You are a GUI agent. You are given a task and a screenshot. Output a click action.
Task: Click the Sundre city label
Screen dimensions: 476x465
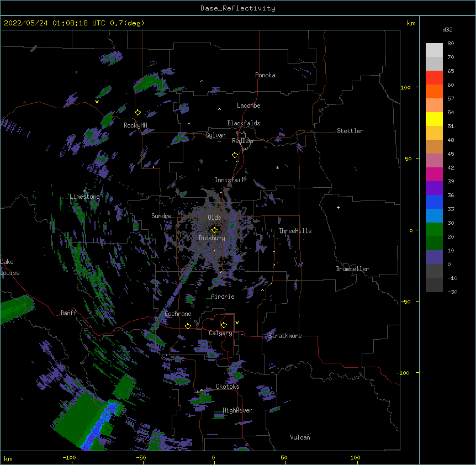(x=161, y=216)
